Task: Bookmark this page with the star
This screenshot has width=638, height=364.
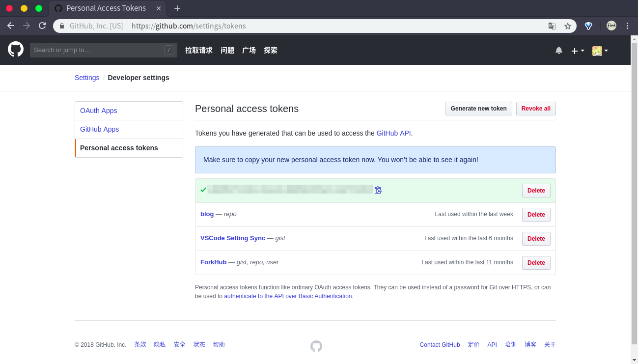Action: pos(568,26)
